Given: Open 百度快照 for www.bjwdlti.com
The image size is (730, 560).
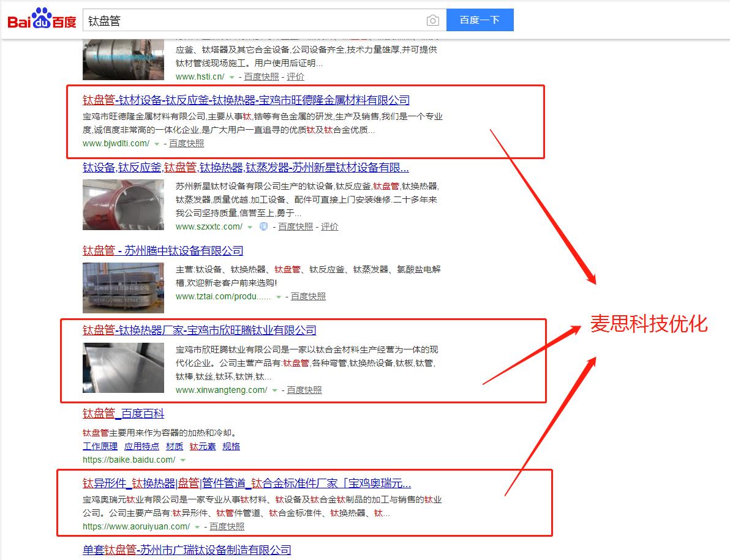Looking at the screenshot, I should pyautogui.click(x=186, y=144).
